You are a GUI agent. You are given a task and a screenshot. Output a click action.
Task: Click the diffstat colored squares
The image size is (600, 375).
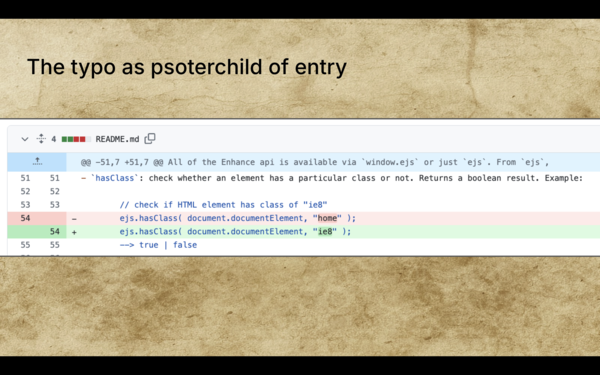(x=77, y=139)
